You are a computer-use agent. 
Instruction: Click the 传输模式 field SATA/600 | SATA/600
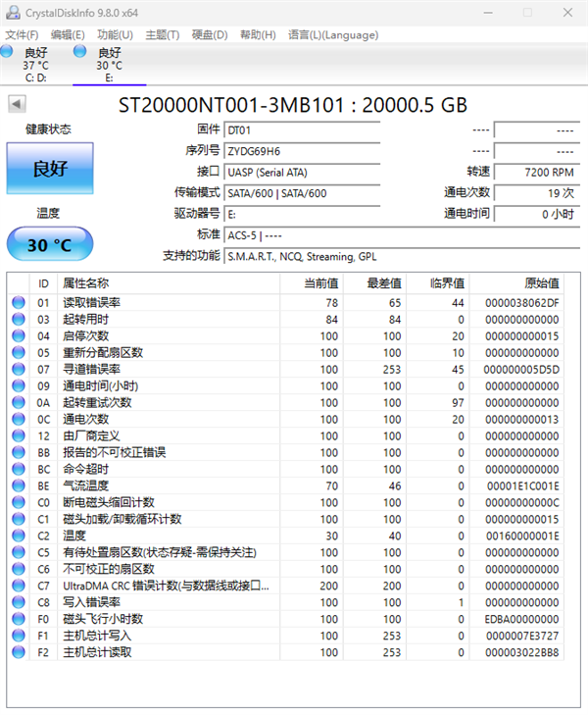(x=302, y=193)
